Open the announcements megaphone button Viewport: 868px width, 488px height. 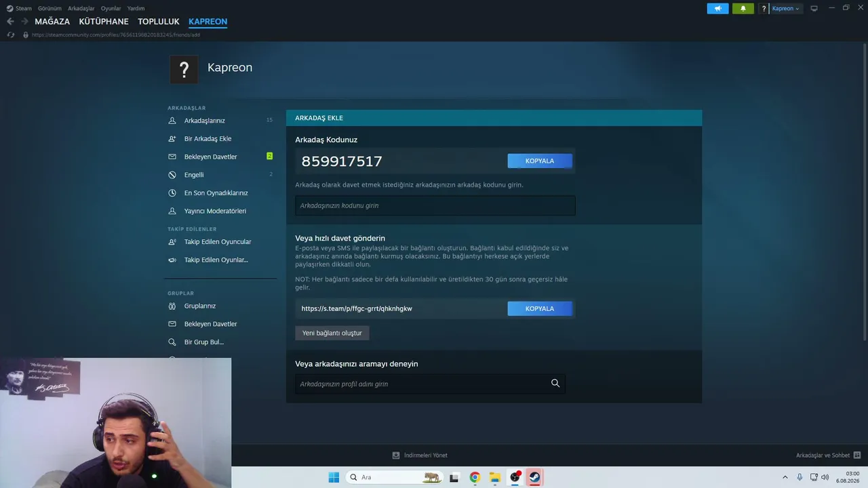[717, 9]
